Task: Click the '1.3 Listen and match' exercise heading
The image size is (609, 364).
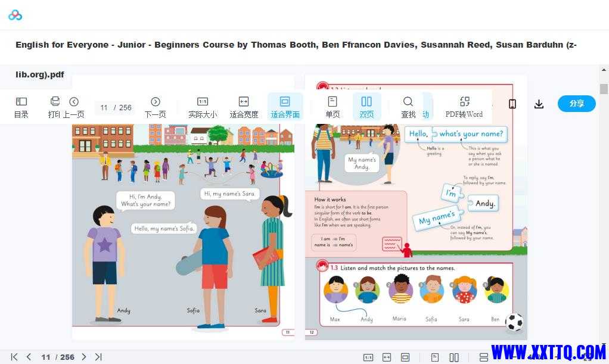Action: tap(392, 267)
